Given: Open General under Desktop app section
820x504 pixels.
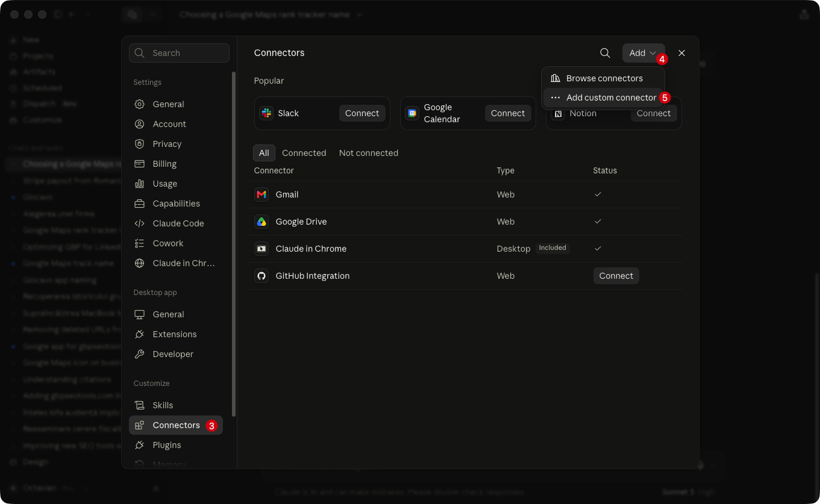Looking at the screenshot, I should click(x=176, y=314).
